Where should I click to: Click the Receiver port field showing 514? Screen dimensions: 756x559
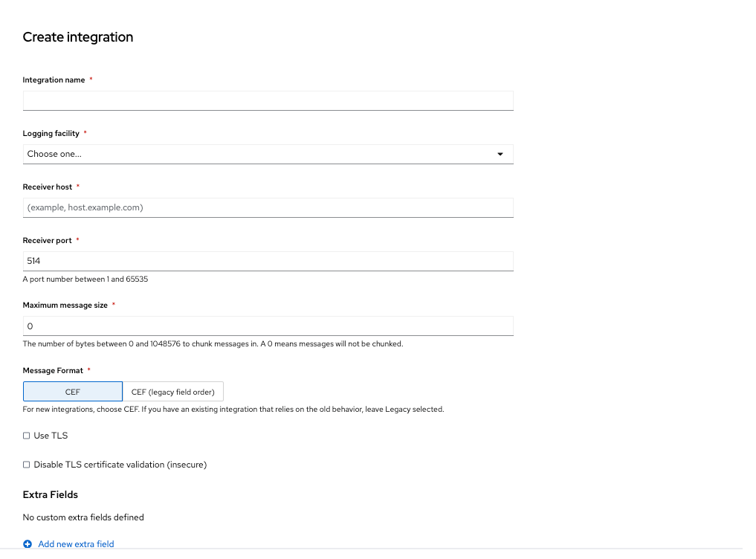point(268,261)
